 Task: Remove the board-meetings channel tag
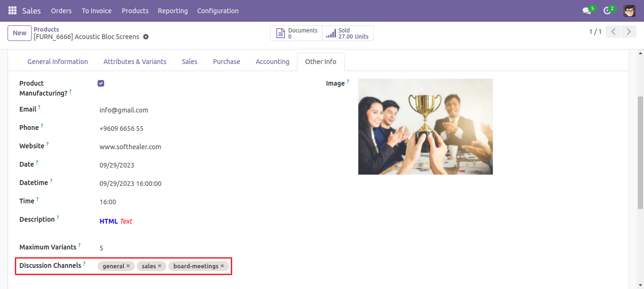(222, 266)
